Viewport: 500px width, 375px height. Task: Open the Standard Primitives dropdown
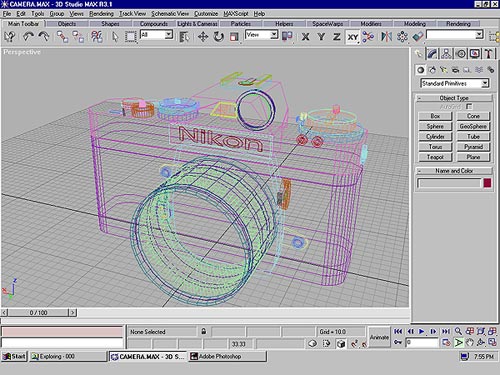[x=455, y=83]
